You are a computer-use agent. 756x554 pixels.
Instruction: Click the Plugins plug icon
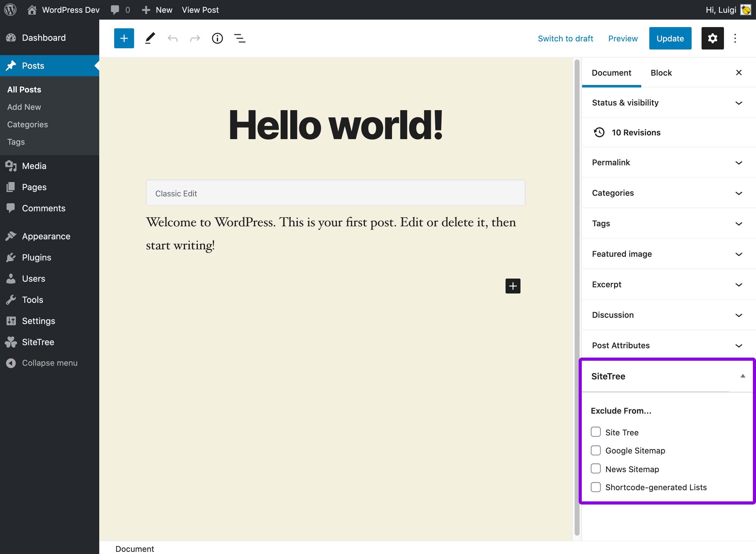[x=11, y=257]
